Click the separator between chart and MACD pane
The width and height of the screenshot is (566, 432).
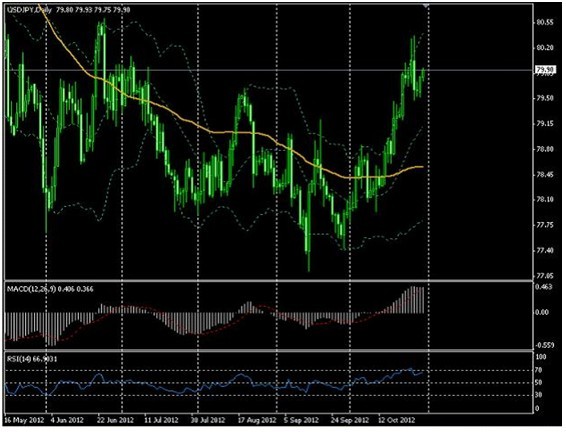point(269,280)
